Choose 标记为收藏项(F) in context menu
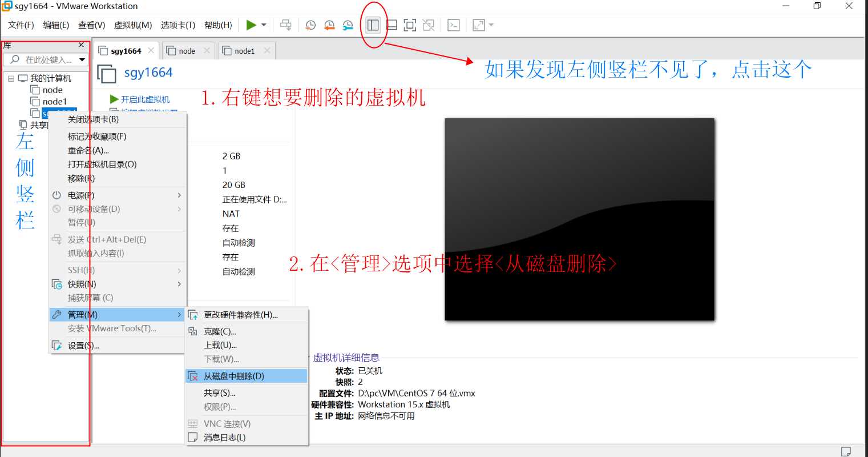 (x=118, y=137)
